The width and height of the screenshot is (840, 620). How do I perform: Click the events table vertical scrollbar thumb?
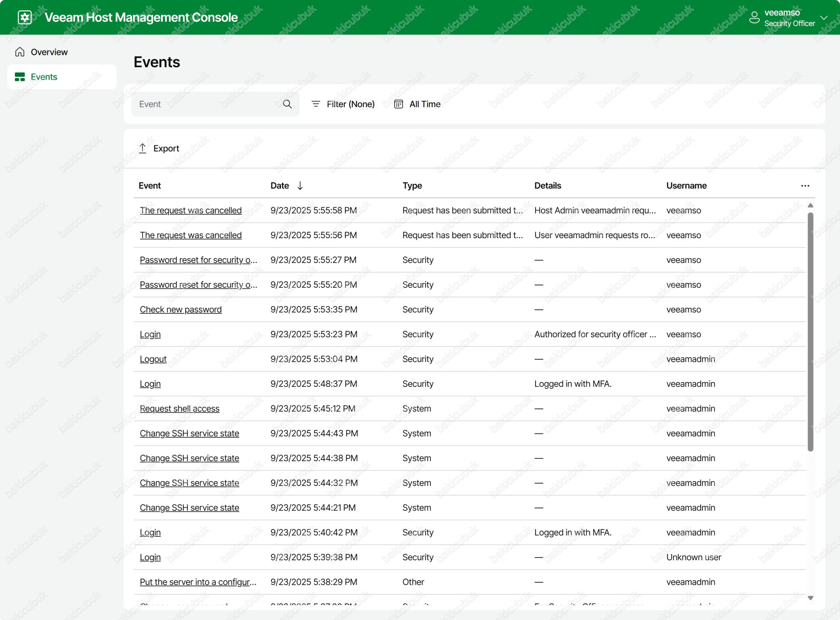[x=810, y=332]
